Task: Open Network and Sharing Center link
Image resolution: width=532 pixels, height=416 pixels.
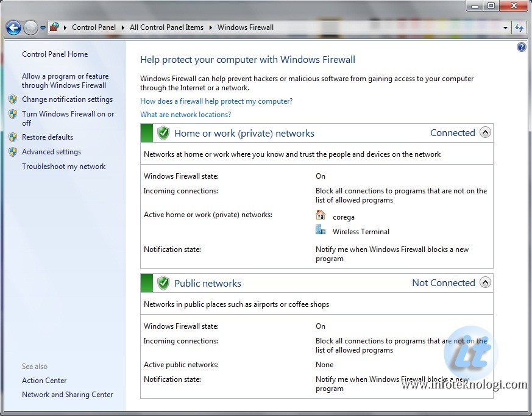Action: tap(67, 394)
